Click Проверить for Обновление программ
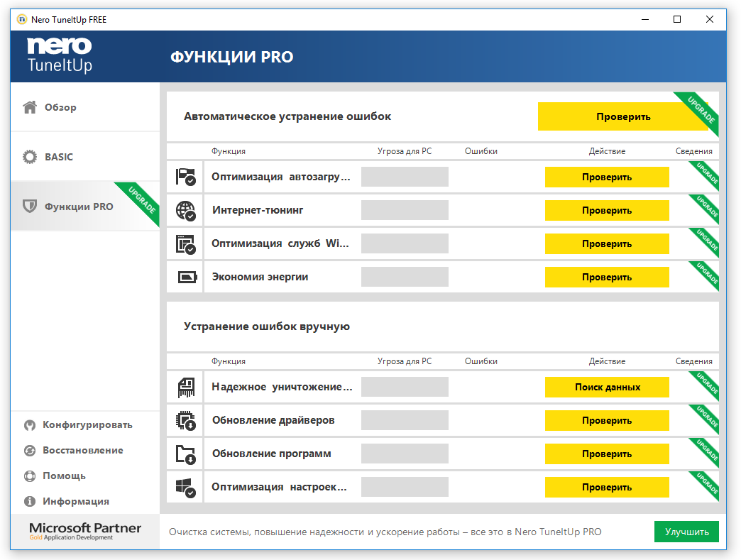The image size is (741, 560). click(607, 454)
